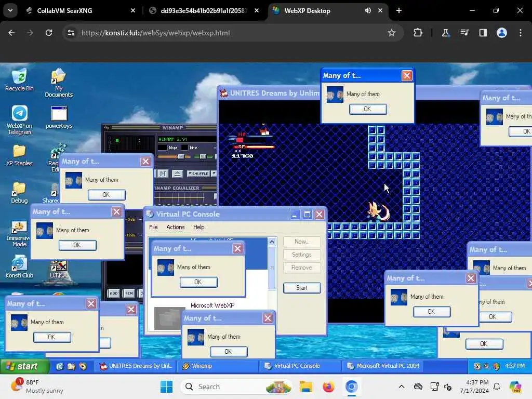Click the XP tray shield icon beside the clock
The width and height of the screenshot is (532, 399).
tap(496, 366)
